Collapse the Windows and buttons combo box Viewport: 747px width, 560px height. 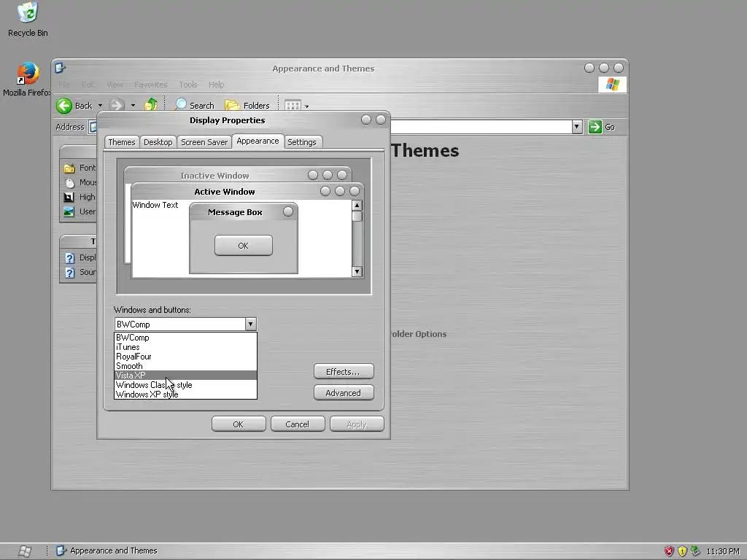pos(251,324)
